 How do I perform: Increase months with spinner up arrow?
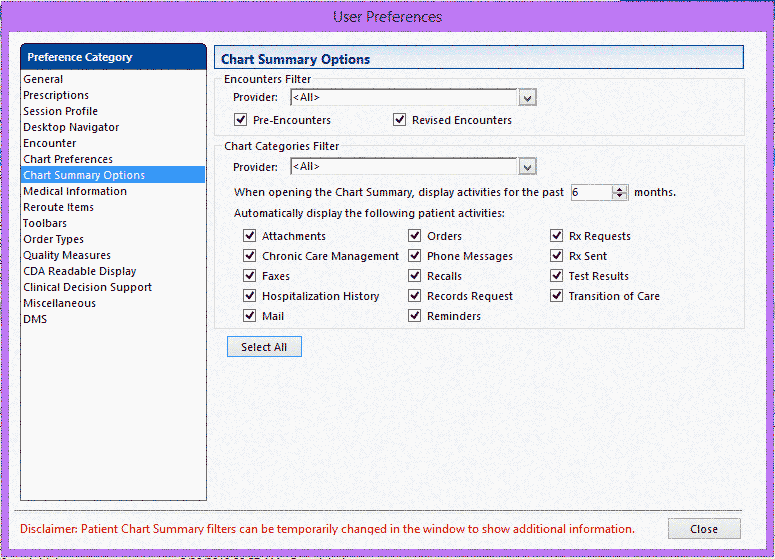(x=619, y=189)
